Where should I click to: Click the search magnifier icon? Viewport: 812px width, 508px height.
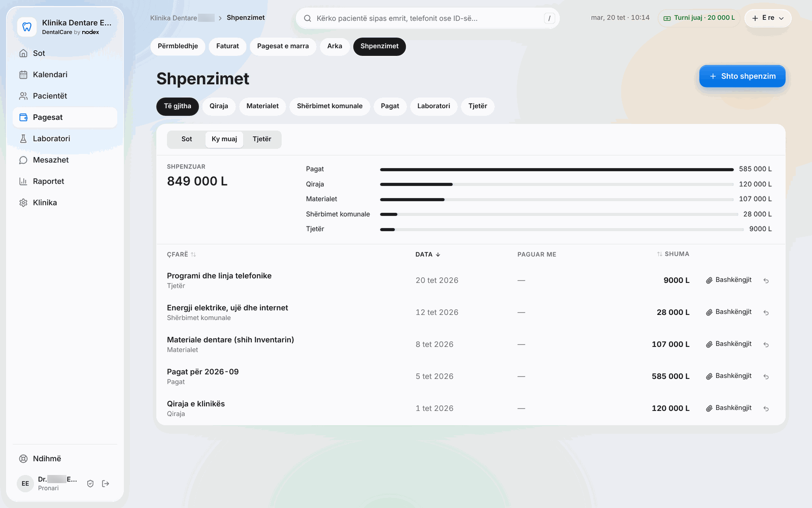308,18
